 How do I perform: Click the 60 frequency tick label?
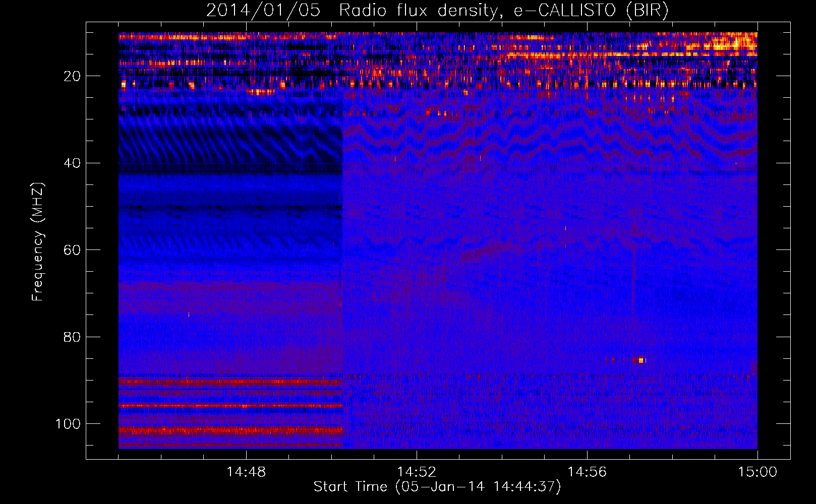click(72, 250)
